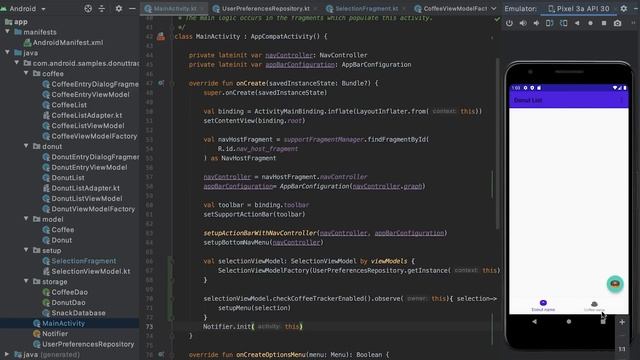640x360 pixels.
Task: Click the project panel locate-file target icon
Action: point(88,9)
